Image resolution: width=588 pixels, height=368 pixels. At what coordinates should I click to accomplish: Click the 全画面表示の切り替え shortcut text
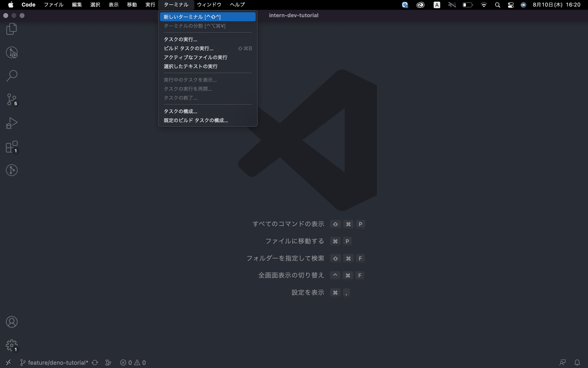pyautogui.click(x=291, y=275)
